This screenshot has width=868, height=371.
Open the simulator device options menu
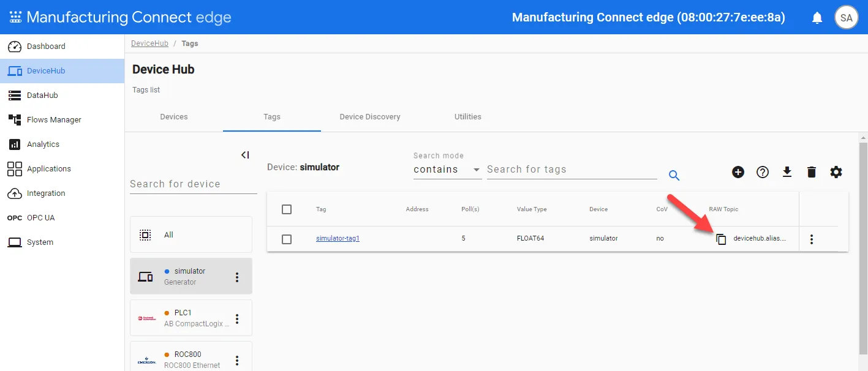(x=237, y=277)
